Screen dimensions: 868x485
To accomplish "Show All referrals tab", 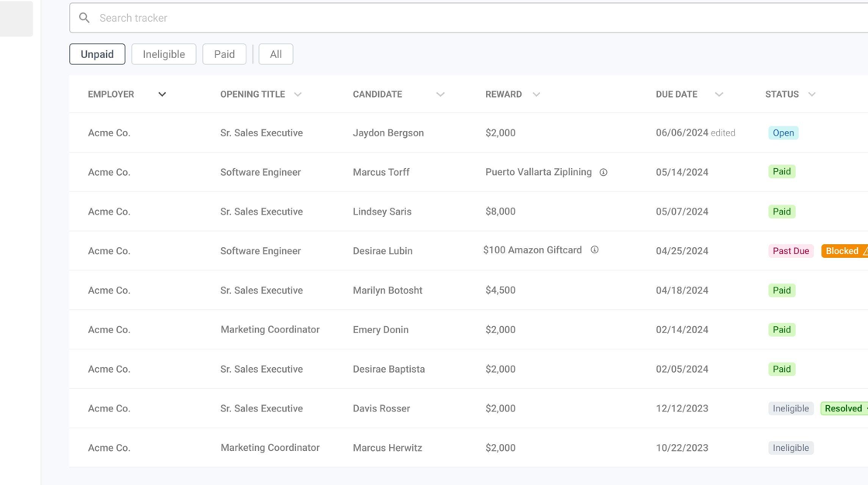I will [x=276, y=54].
